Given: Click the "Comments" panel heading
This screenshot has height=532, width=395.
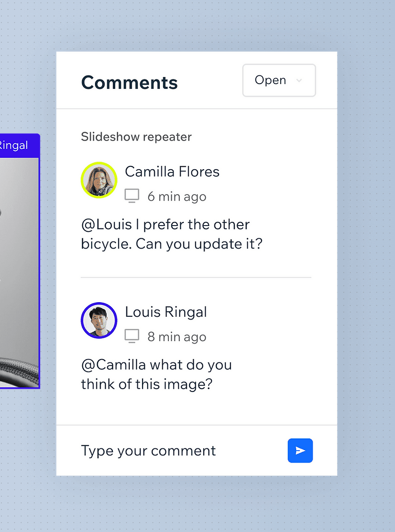Looking at the screenshot, I should (x=129, y=83).
